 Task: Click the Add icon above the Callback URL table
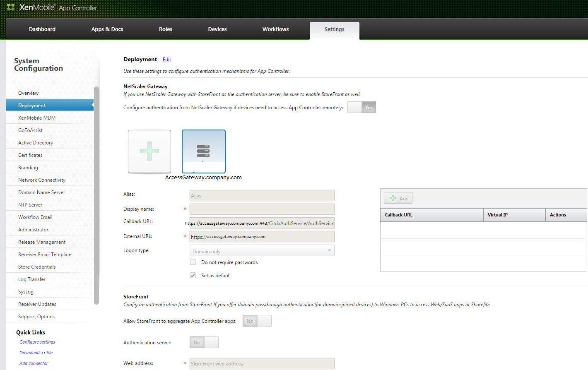[x=398, y=198]
